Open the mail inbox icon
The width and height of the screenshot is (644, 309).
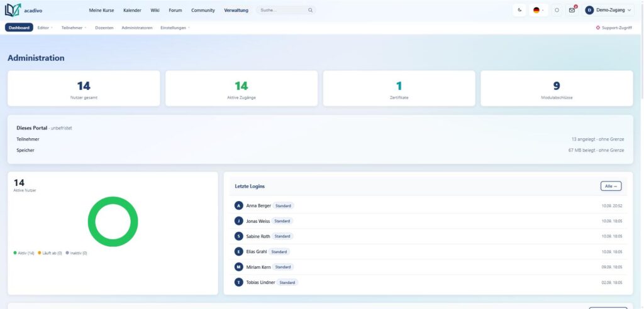click(x=572, y=10)
